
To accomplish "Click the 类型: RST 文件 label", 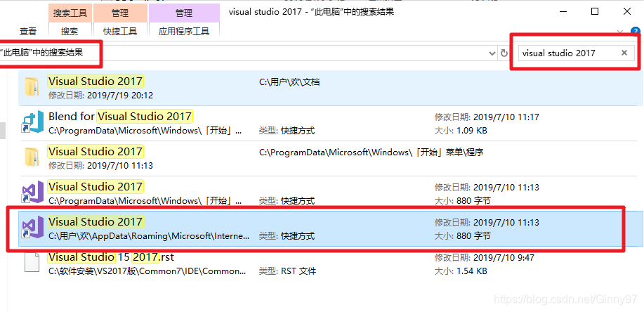I will tap(287, 271).
